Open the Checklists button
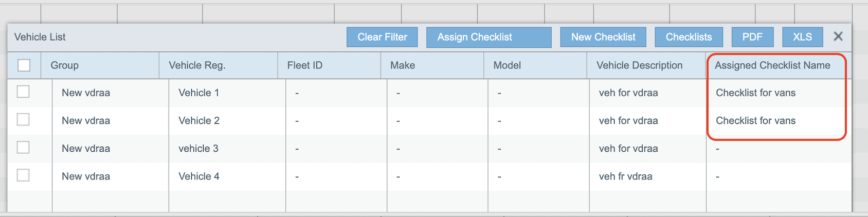Screen dimensions: 868x217 [689, 37]
